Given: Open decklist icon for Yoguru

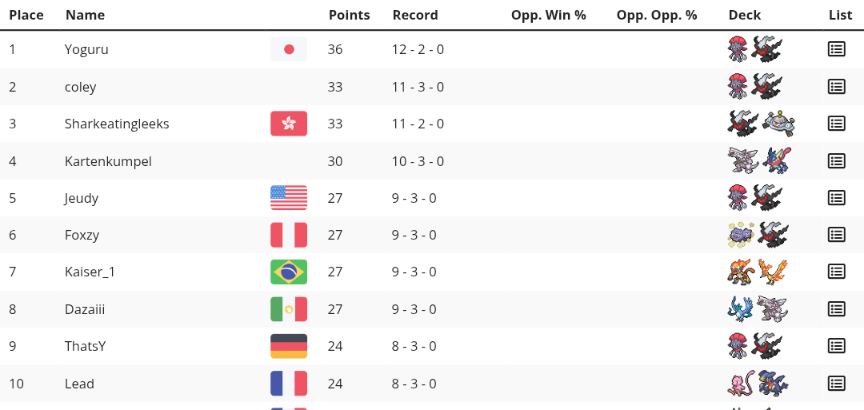Looking at the screenshot, I should (837, 49).
